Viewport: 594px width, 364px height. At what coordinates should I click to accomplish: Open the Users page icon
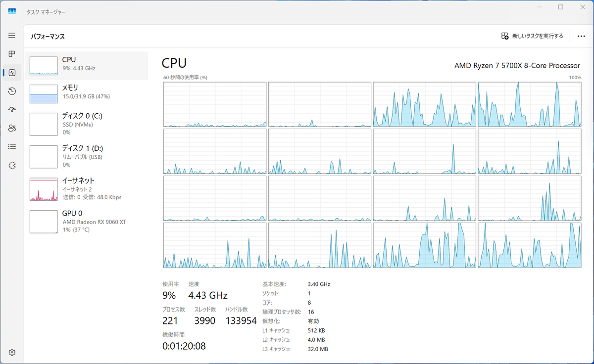tap(12, 128)
